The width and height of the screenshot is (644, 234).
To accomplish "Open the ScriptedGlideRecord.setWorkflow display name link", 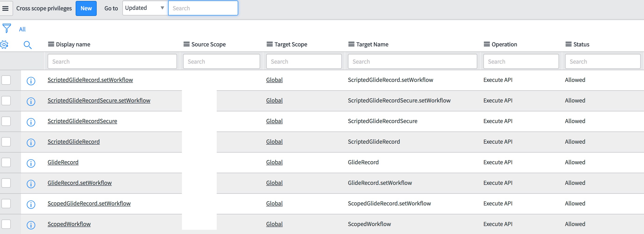I will point(90,80).
